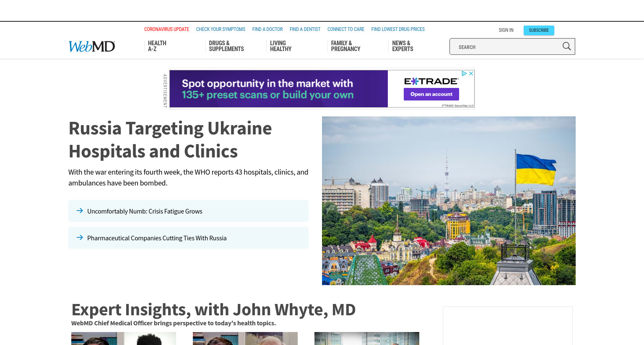The height and width of the screenshot is (345, 644).
Task: Open Find a Doctor
Action: [267, 29]
